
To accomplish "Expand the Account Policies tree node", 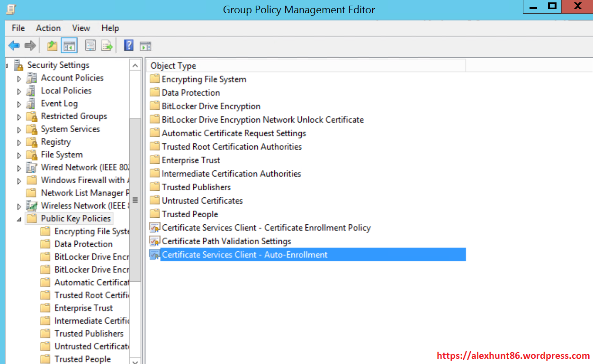I will 19,79.
